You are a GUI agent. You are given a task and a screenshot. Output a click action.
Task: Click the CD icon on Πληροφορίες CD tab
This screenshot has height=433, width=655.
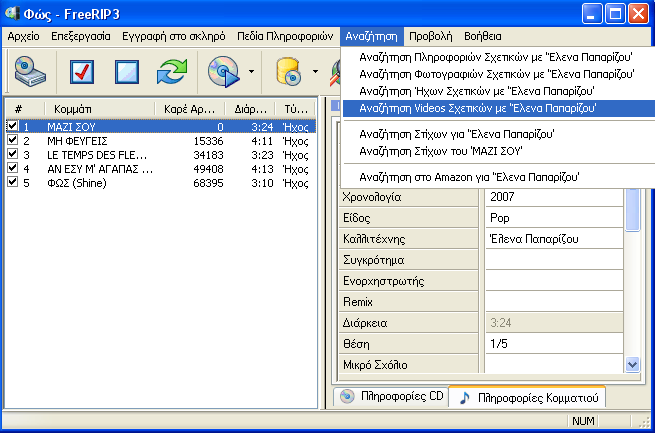click(347, 396)
